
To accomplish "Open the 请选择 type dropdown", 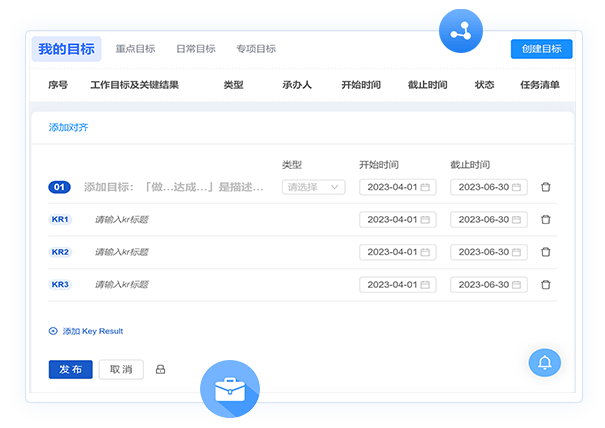I will 313,187.
